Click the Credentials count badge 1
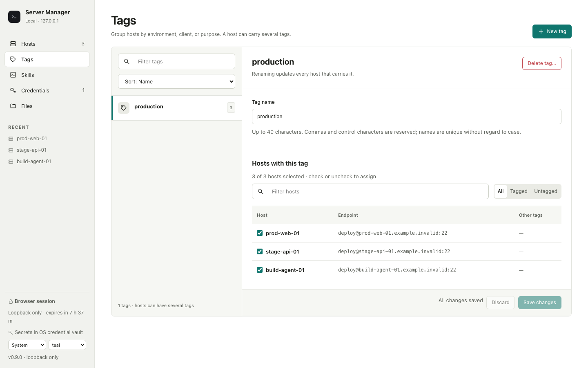588x368 pixels. coord(83,90)
